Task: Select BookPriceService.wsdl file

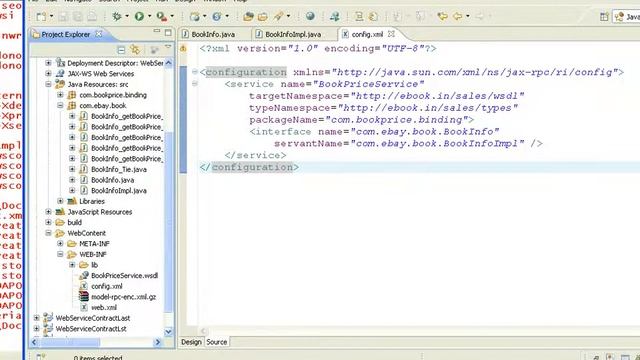Action: (124, 276)
